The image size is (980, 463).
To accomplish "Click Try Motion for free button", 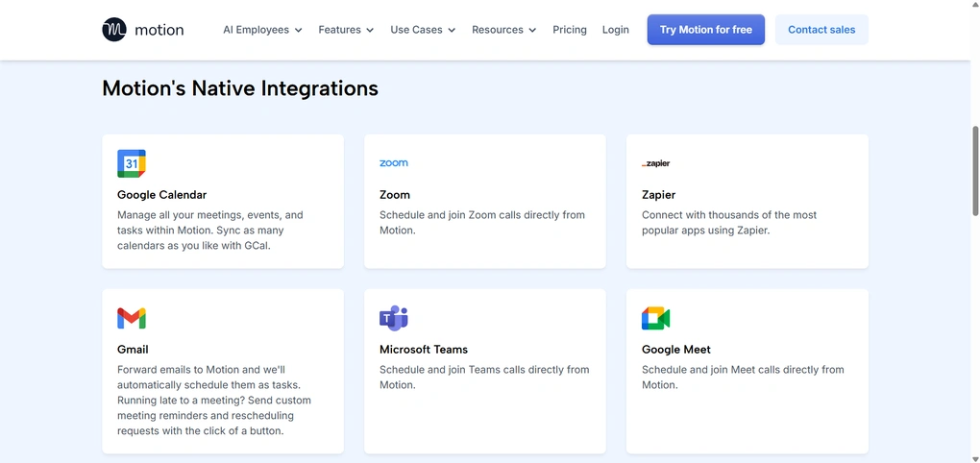I will [705, 30].
